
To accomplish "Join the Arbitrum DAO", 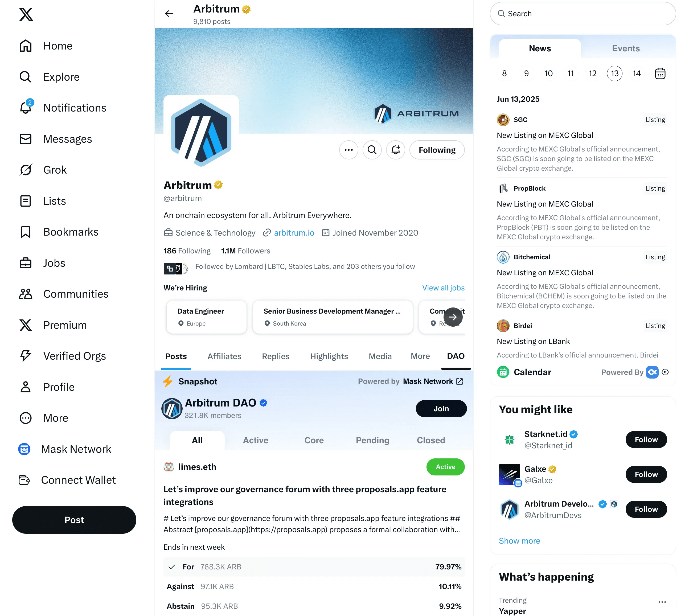I will click(441, 409).
